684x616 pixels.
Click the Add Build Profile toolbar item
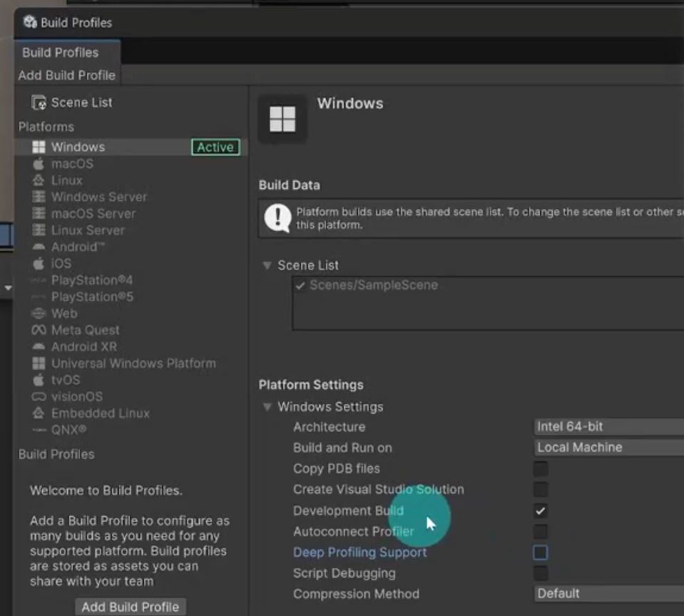[x=66, y=75]
